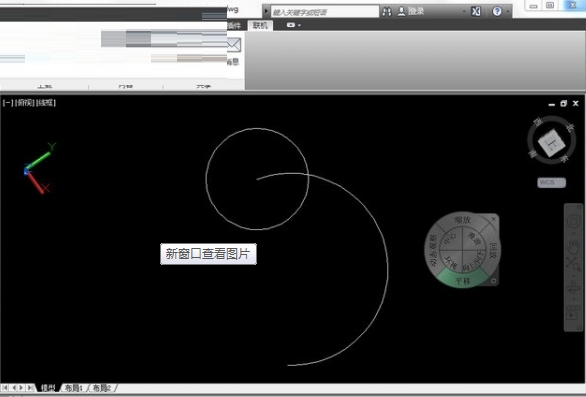Viewport: 586px width, 397px height.
Task: Click the keyword search input field
Action: (324, 12)
